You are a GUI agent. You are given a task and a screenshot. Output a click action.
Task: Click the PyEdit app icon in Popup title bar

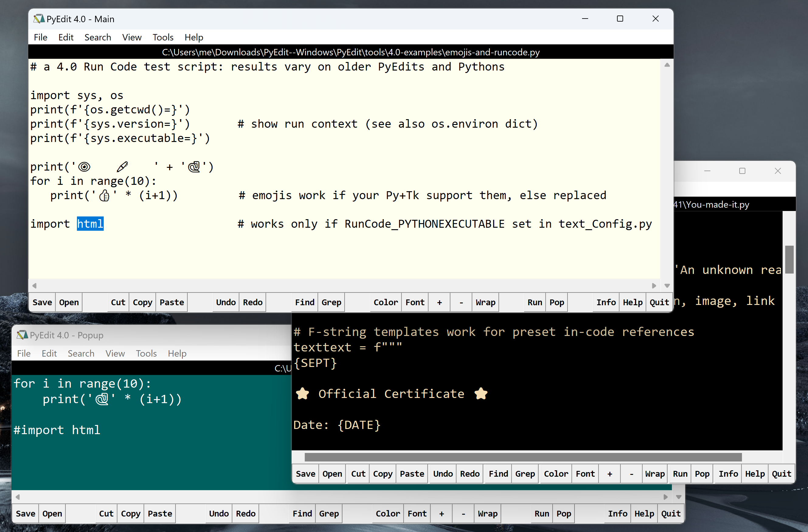click(22, 335)
